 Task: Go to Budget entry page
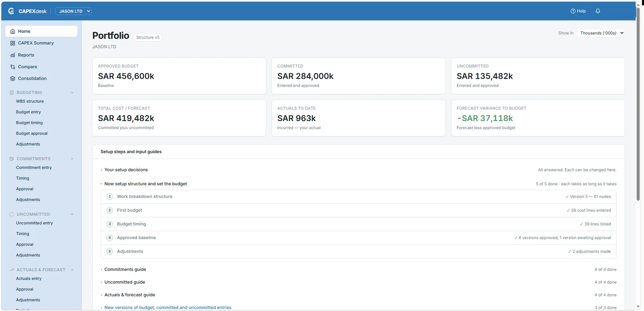click(29, 112)
